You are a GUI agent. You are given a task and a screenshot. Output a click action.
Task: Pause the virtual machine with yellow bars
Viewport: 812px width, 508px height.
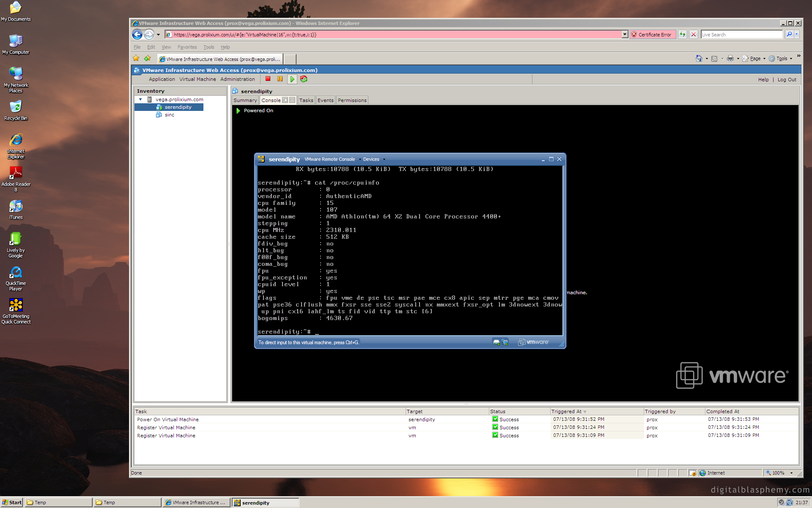(280, 79)
